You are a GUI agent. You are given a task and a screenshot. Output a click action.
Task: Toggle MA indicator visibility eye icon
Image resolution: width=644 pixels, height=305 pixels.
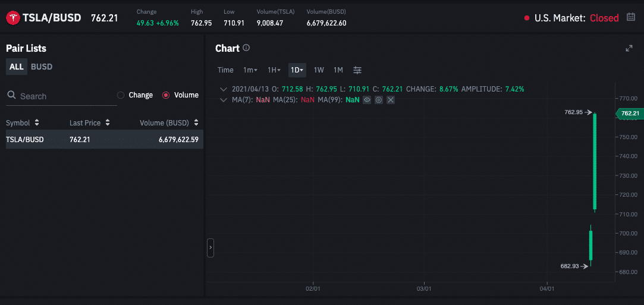(x=367, y=100)
